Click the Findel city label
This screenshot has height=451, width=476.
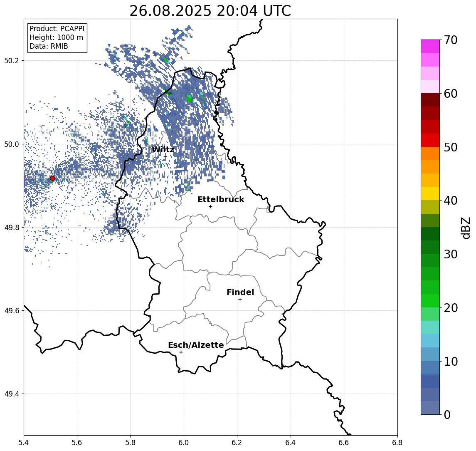(240, 292)
